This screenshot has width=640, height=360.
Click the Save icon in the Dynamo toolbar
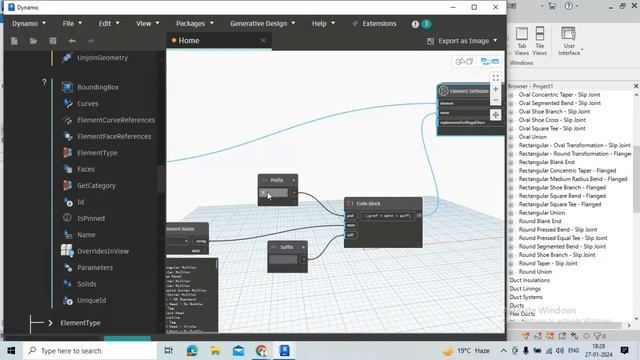(53, 41)
